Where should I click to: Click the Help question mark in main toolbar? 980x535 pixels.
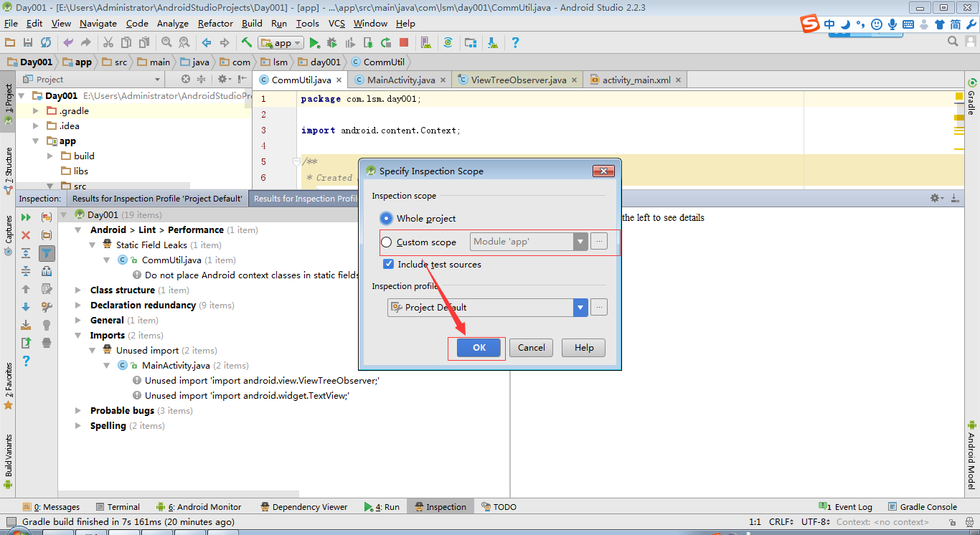click(x=515, y=43)
